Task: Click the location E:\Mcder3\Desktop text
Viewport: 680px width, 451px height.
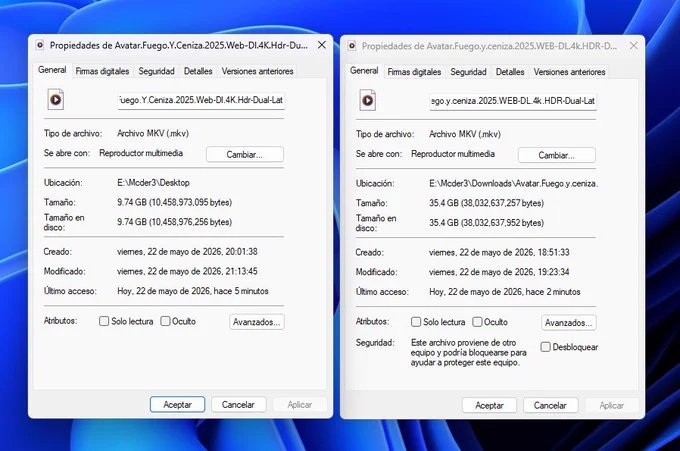Action: 154,183
